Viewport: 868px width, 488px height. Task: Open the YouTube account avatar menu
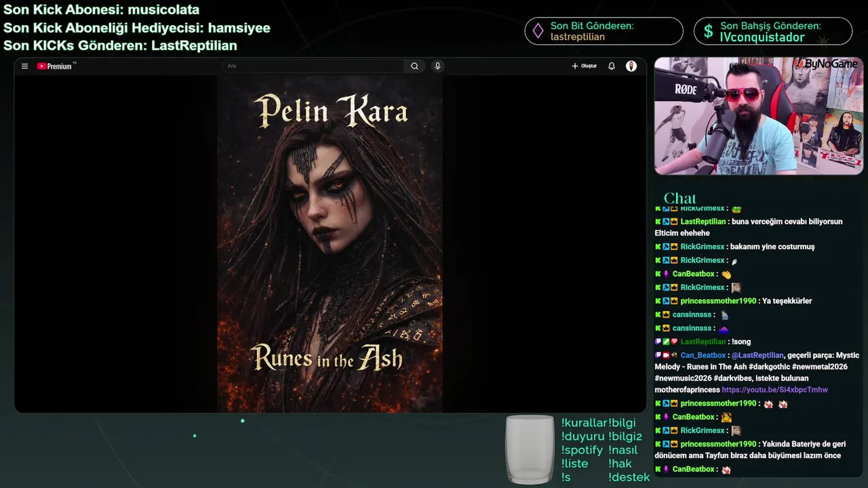[x=631, y=66]
